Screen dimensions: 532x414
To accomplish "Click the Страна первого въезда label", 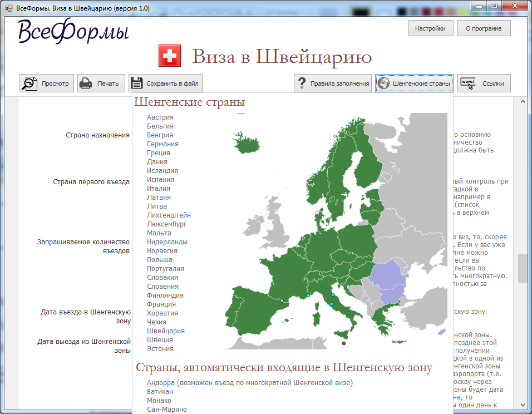I will pyautogui.click(x=91, y=182).
